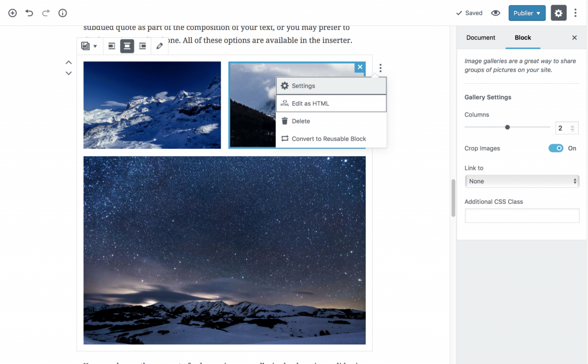This screenshot has width=588, height=364.
Task: Redo the last undone change
Action: [46, 13]
